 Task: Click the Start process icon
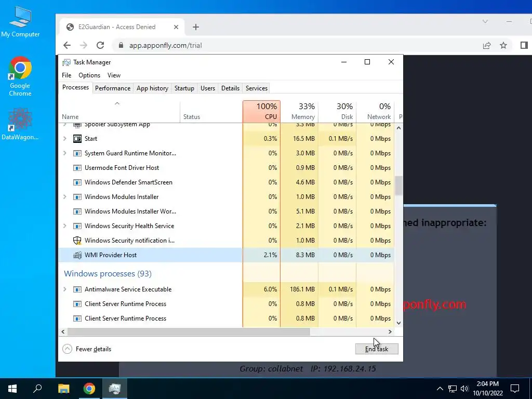click(x=77, y=138)
